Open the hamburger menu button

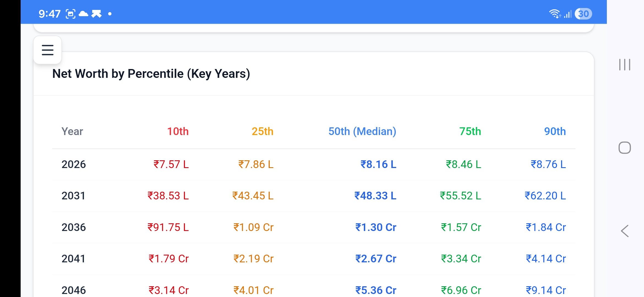coord(47,50)
